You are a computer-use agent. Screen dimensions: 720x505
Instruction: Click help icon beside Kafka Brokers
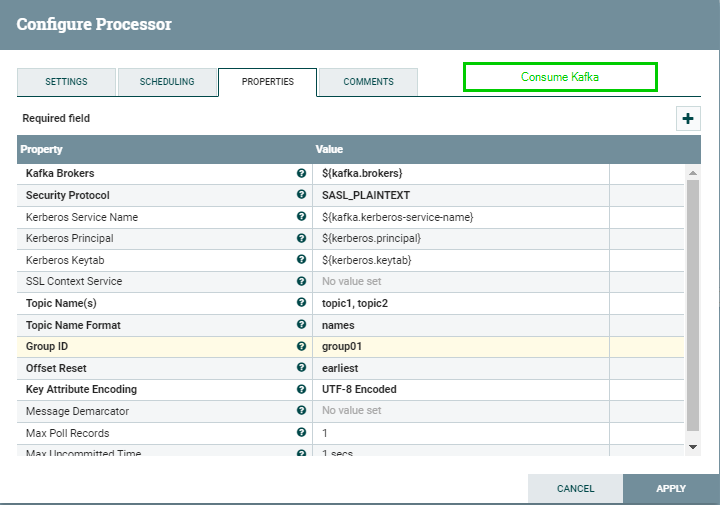[x=301, y=173]
